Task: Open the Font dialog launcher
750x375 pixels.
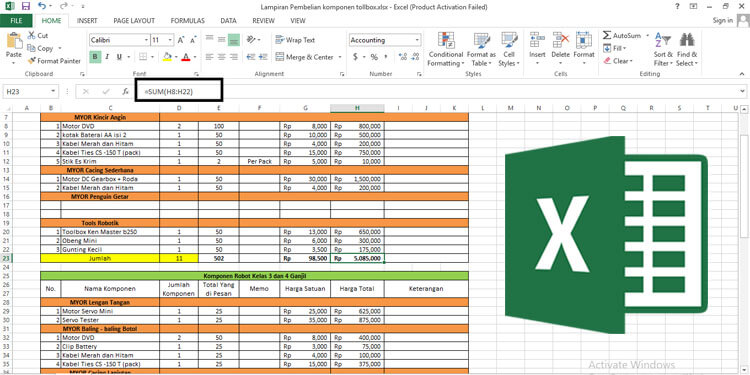Action: (x=196, y=75)
